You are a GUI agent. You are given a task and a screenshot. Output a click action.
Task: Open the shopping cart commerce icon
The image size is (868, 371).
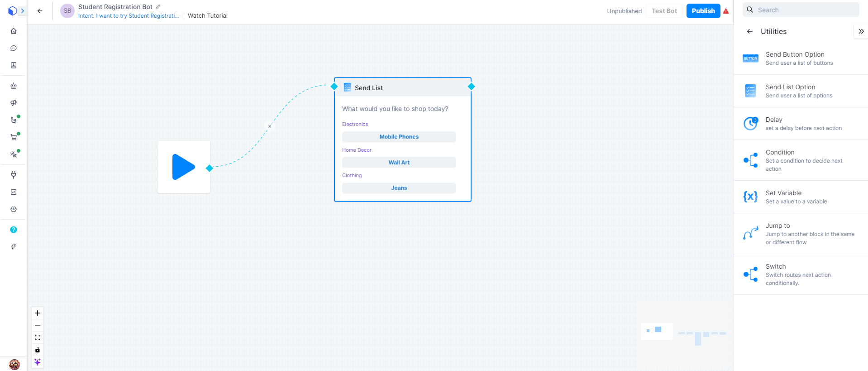coord(14,137)
